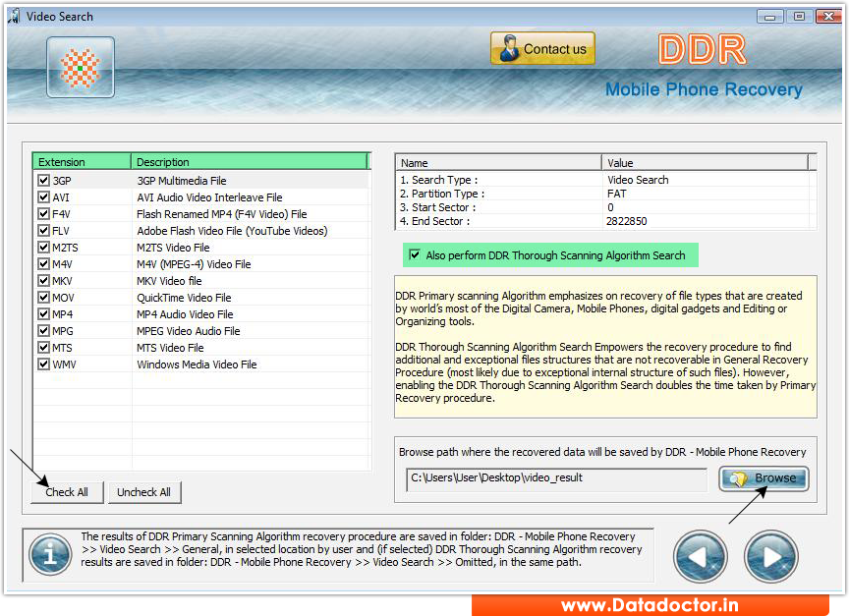Click the blue info icon in status panel
This screenshot has width=849, height=616.
point(50,554)
